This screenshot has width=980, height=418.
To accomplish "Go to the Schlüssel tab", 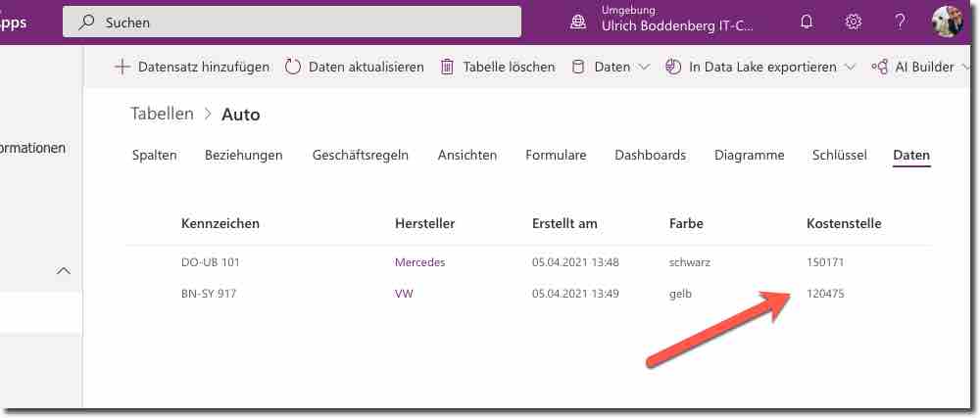I will [839, 155].
